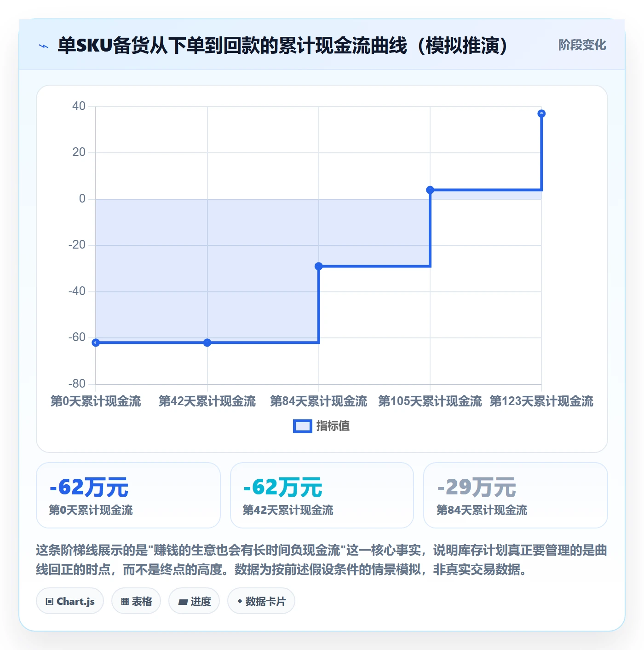Click the 第84天累计现金流 axis label
The width and height of the screenshot is (644, 650).
coord(319,401)
